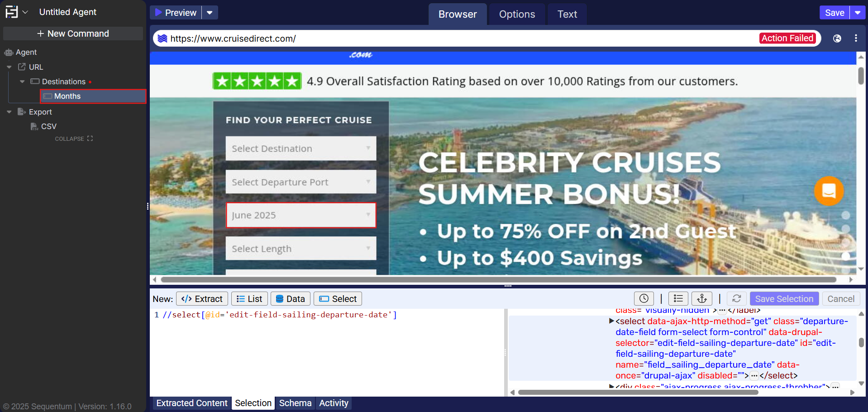Switch to the Extracted Content tab

point(191,403)
